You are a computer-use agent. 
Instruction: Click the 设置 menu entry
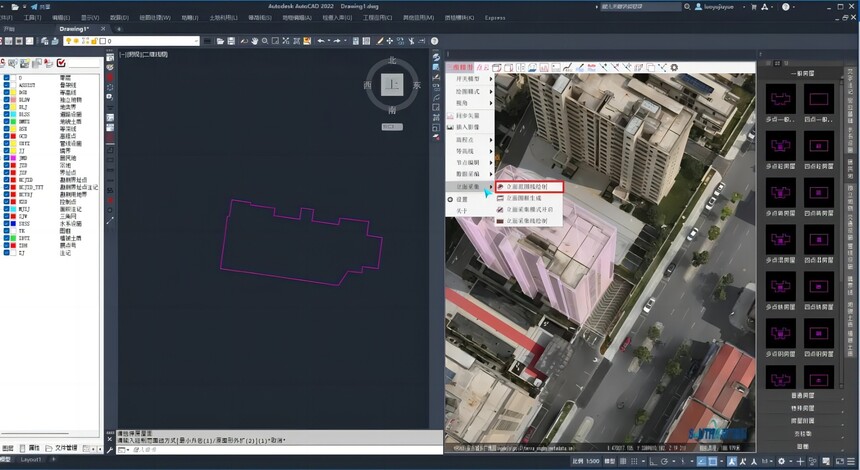[462, 200]
